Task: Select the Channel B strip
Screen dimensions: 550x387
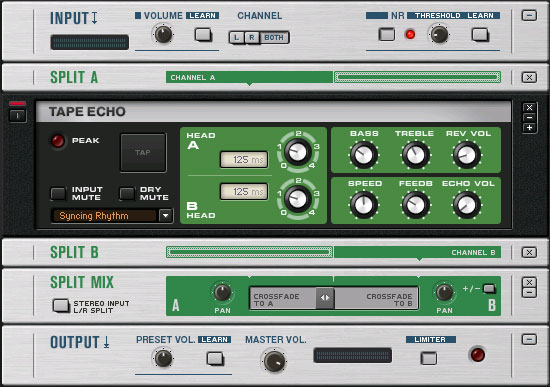Action: [417, 252]
